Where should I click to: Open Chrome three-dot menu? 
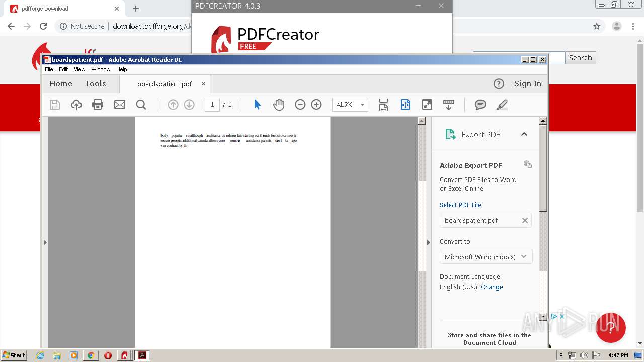pos(633,26)
